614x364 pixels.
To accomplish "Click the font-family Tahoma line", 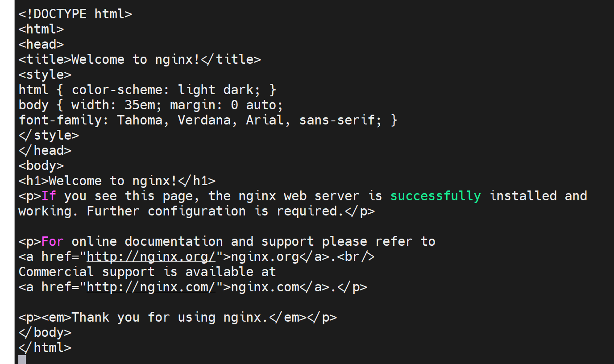I will [x=208, y=120].
